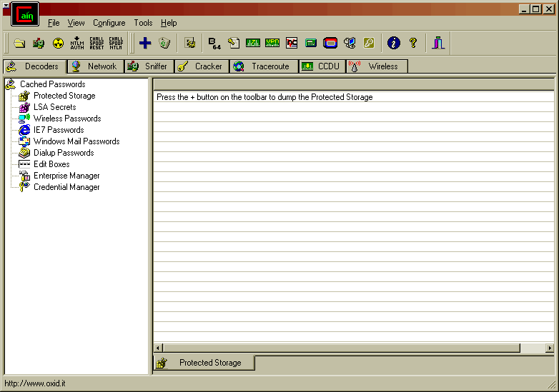
Task: Select Credential Manager in the tree
Action: [x=66, y=187]
